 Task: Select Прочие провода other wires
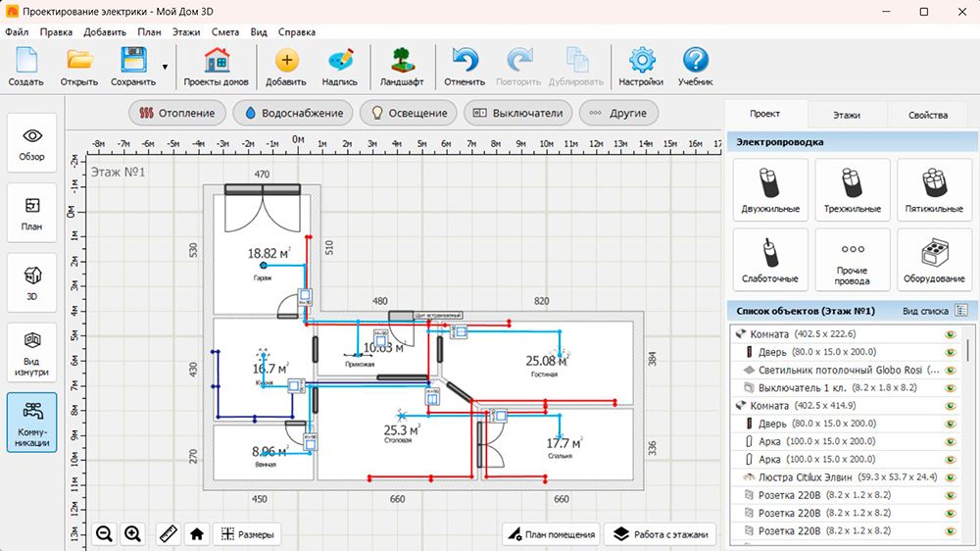[852, 260]
